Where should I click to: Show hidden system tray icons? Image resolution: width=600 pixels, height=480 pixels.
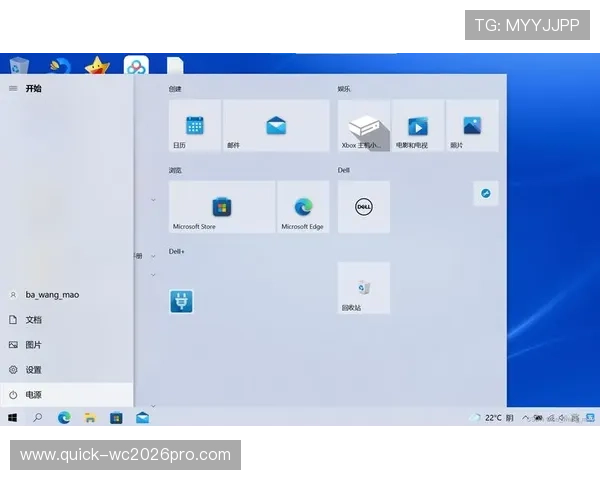pyautogui.click(x=526, y=418)
